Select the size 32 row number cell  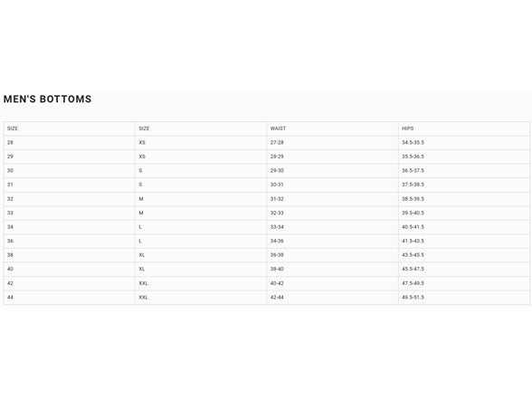coord(69,199)
